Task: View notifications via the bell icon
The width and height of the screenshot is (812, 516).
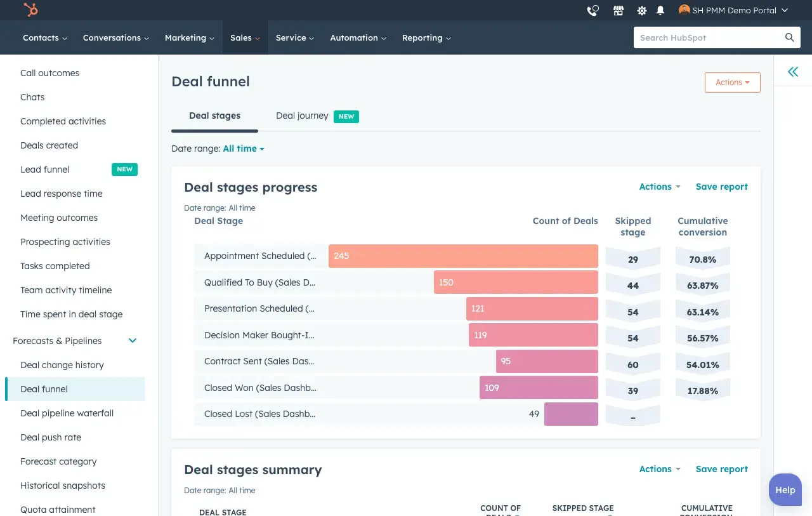Action: [x=660, y=10]
